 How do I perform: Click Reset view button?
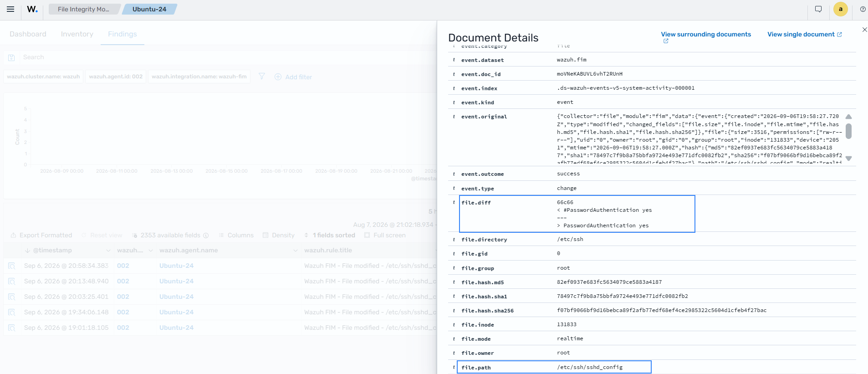pyautogui.click(x=102, y=236)
